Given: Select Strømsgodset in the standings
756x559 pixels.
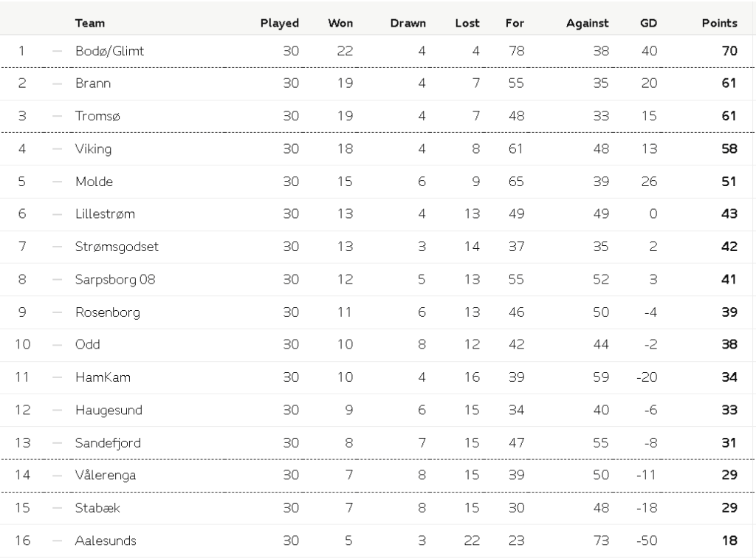Looking at the screenshot, I should coord(117,246).
